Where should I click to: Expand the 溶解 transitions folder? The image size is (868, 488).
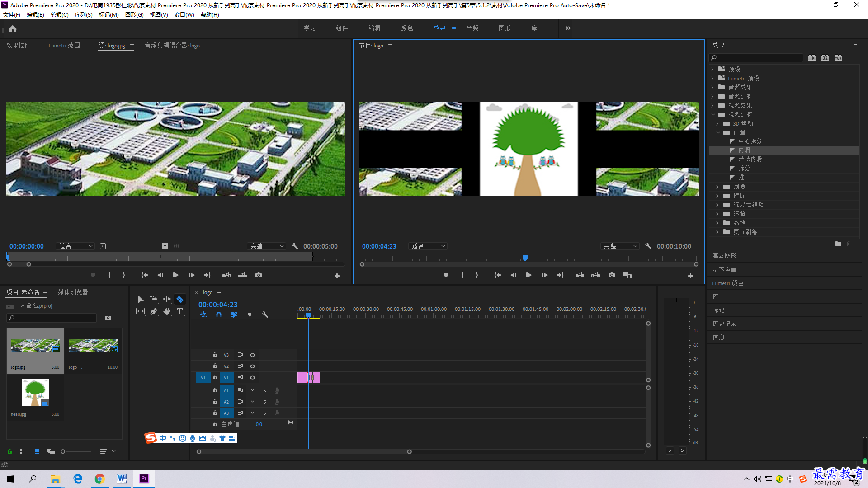[717, 214]
